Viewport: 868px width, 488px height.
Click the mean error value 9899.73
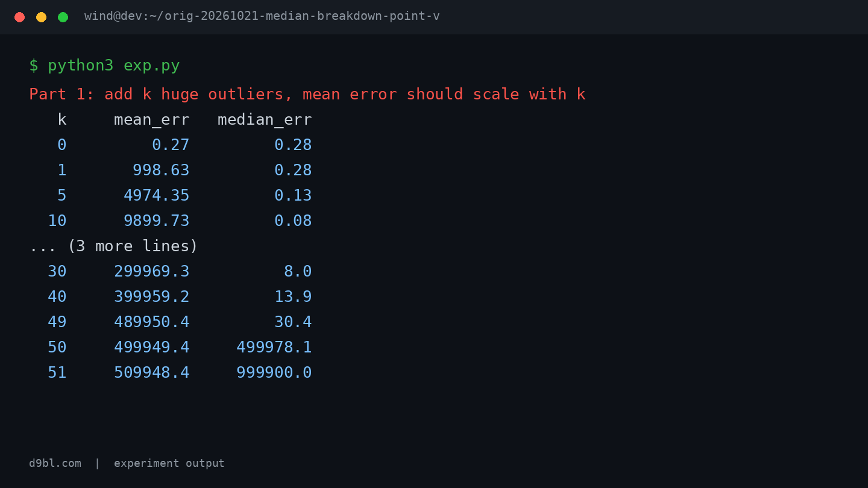click(x=157, y=221)
